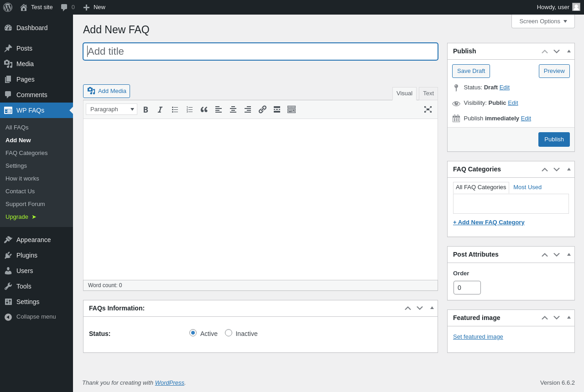Insert or edit a link

(262, 109)
